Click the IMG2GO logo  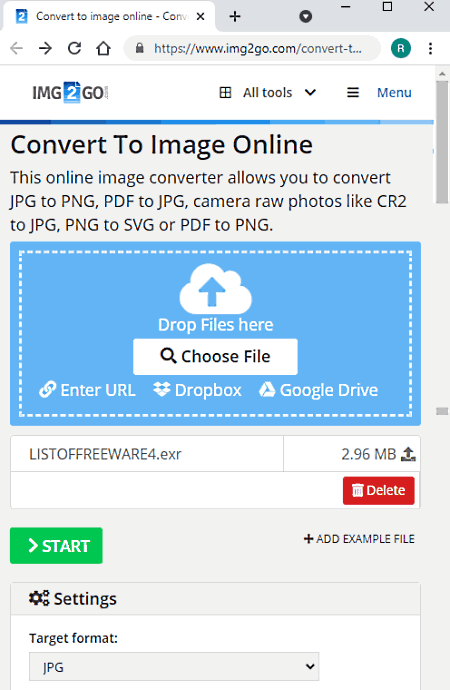point(70,93)
